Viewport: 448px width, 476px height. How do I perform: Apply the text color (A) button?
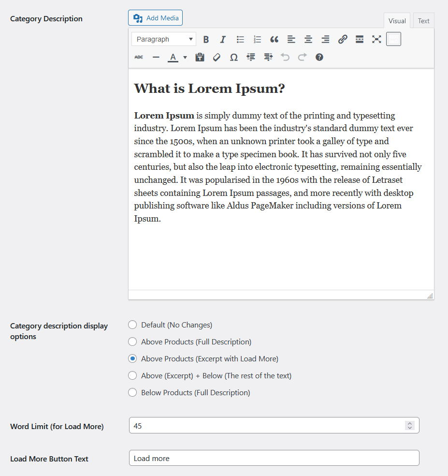click(x=173, y=57)
